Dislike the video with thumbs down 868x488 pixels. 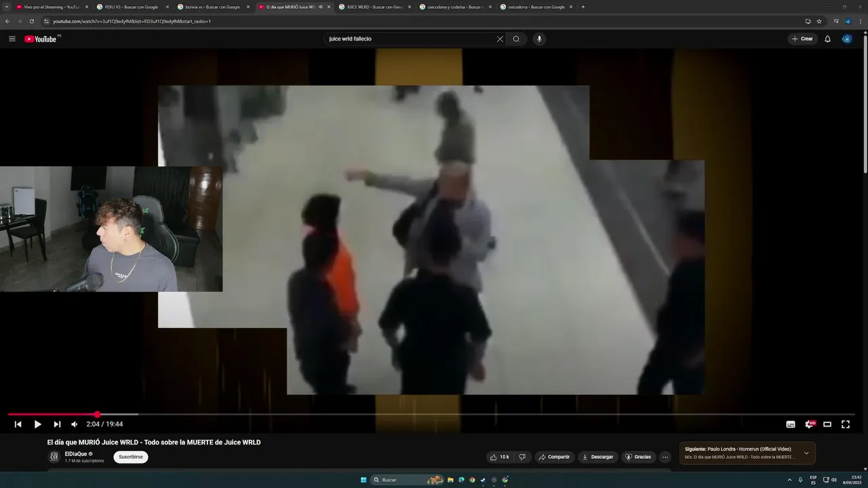(x=522, y=457)
